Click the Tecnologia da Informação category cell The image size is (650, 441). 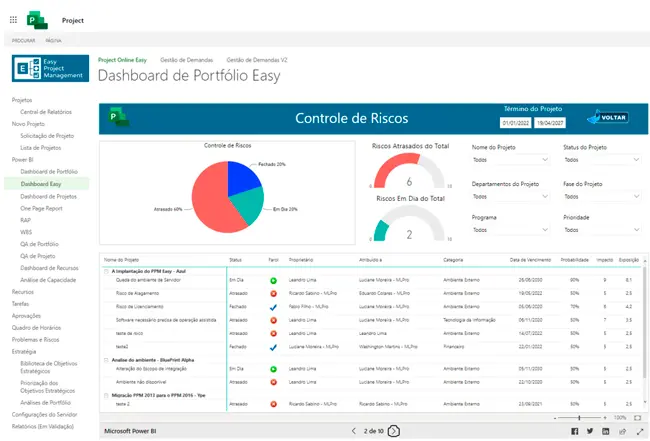469,320
